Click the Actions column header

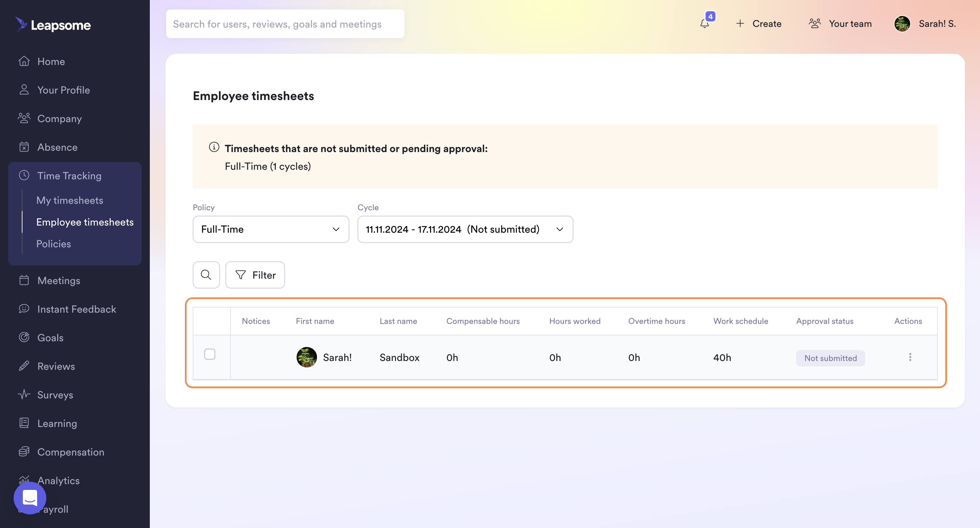tap(908, 321)
